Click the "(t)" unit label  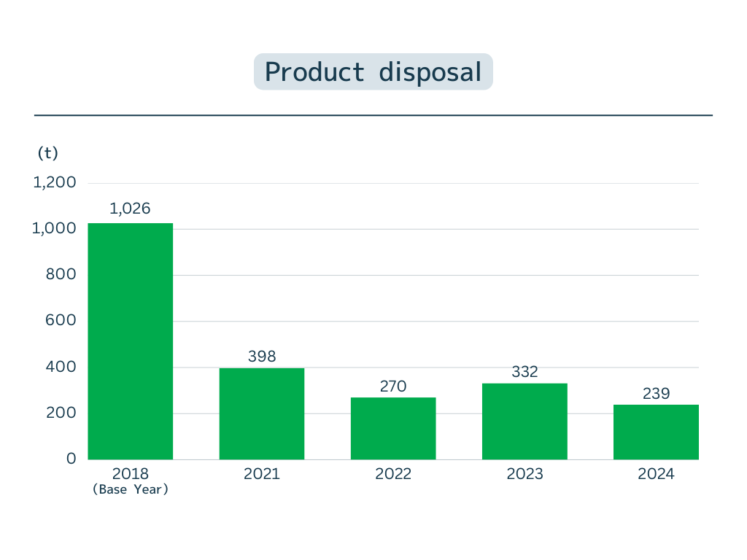pos(47,153)
